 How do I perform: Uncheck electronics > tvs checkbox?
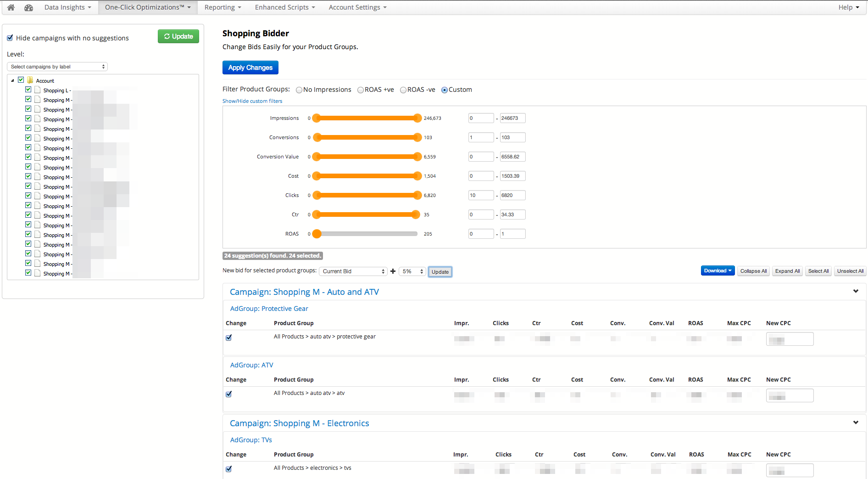coord(229,469)
